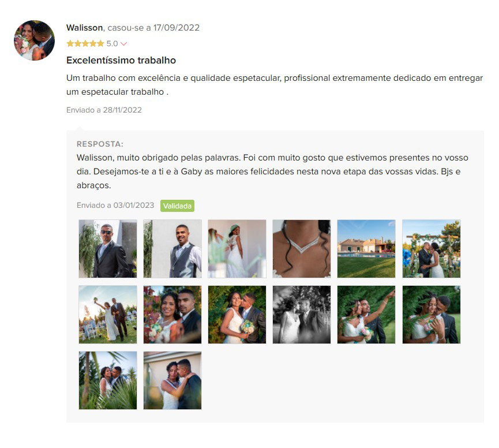Screen dimensions: 499x448
Task: Click the green Validada badge
Action: click(x=177, y=206)
